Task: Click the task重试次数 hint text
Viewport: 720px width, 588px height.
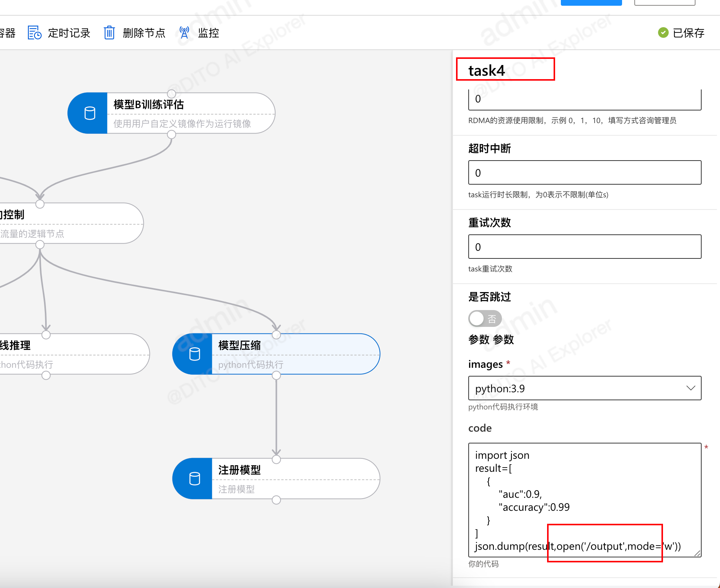Action: coord(490,269)
